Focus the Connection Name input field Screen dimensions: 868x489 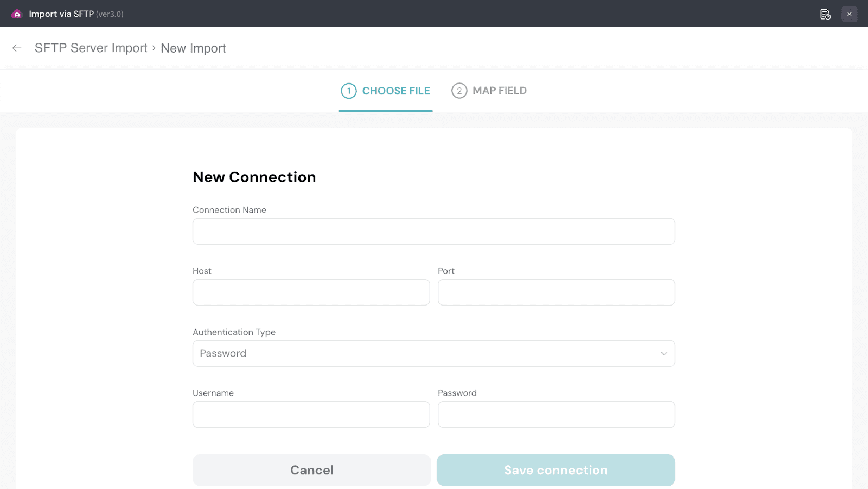pos(433,232)
